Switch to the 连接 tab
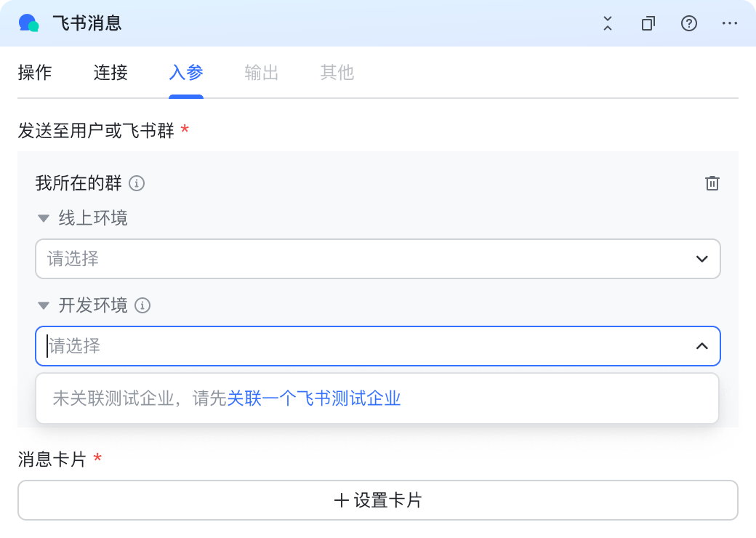This screenshot has height=538, width=756. click(110, 72)
